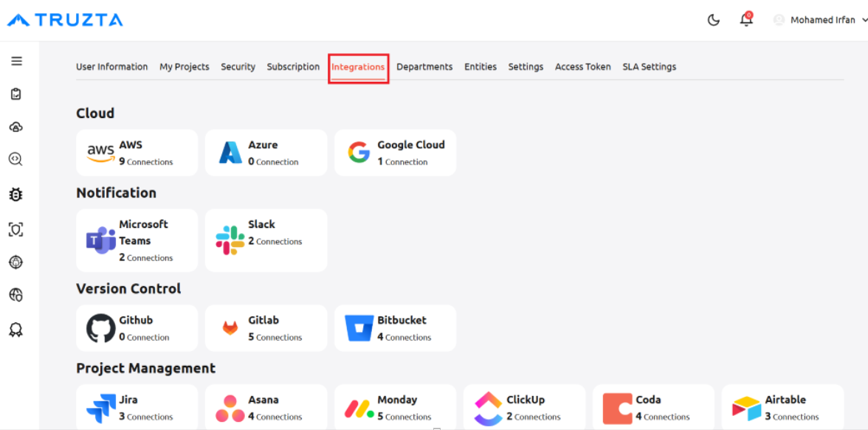Click the Github logo icon
868x430 pixels.
point(100,328)
